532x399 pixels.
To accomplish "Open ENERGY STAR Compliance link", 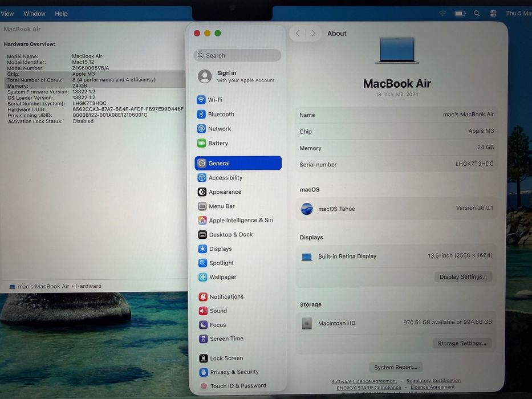I will (369, 388).
